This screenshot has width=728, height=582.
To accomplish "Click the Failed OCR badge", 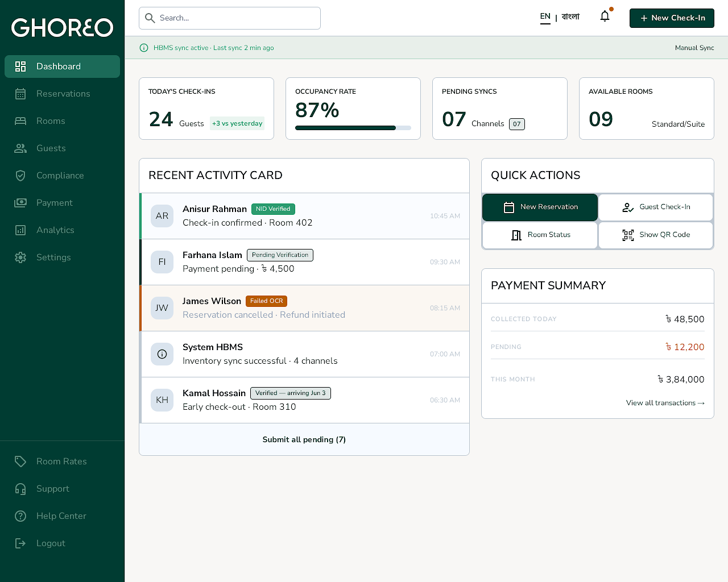I will 266,301.
